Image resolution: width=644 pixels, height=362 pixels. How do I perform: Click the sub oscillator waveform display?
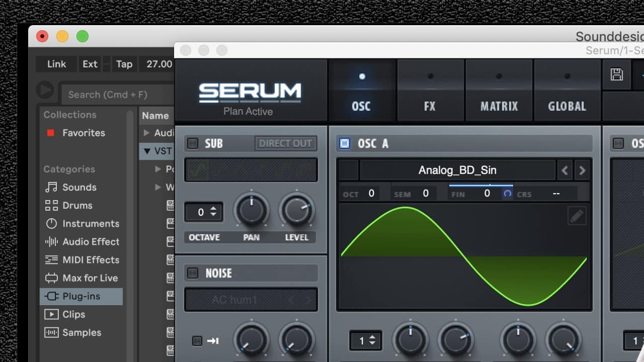pos(251,170)
